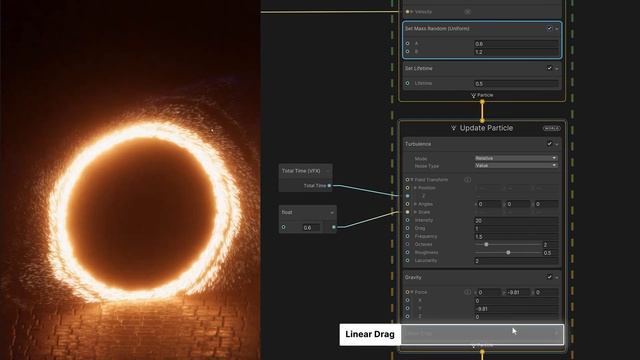640x360 pixels.
Task: Click the Total Time output port
Action: 329,186
